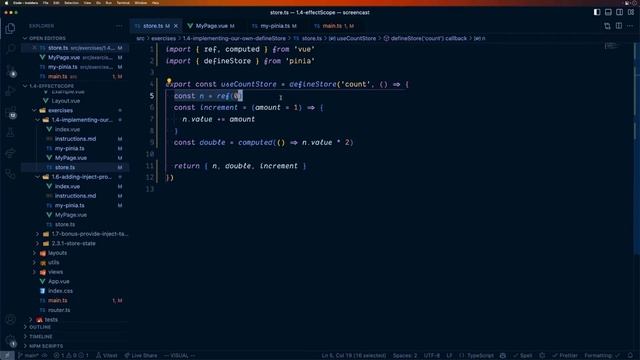The image size is (640, 360).
Task: Click Prettier status item
Action: [x=565, y=356]
